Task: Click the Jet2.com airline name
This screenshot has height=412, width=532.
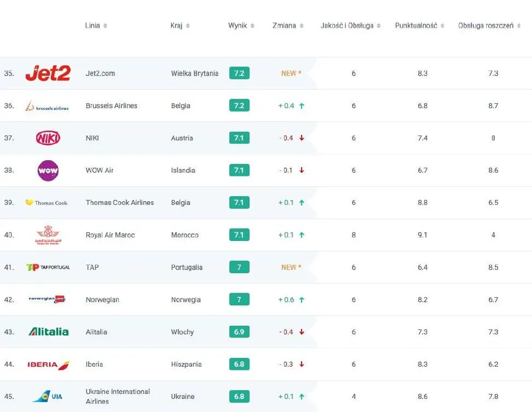Action: pyautogui.click(x=100, y=73)
